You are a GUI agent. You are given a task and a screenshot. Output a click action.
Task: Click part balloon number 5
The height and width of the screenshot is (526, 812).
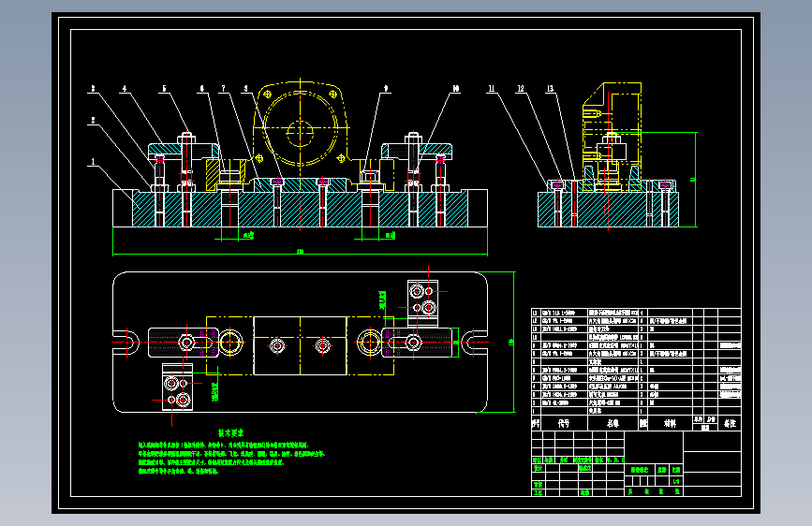(164, 89)
